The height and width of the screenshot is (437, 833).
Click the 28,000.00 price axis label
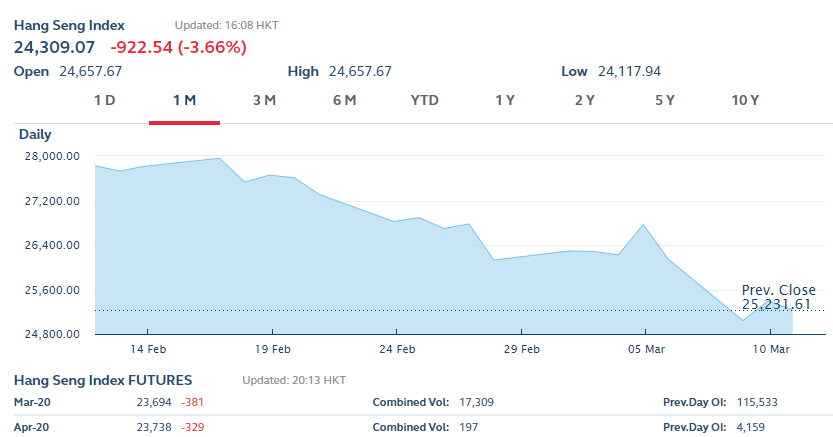52,156
